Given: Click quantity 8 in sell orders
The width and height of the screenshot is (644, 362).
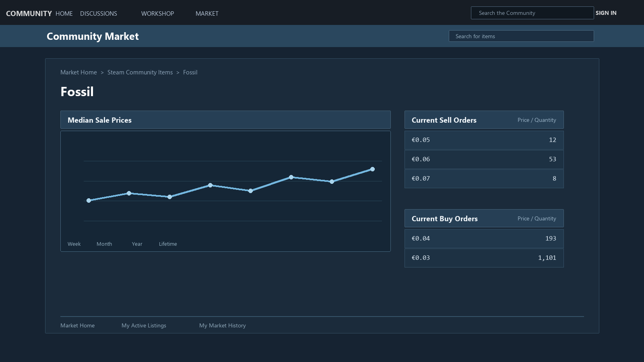Looking at the screenshot, I should 554,179.
